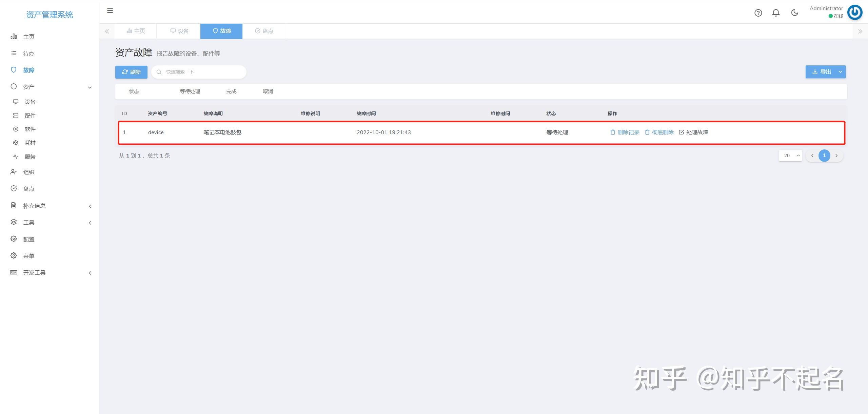Open the help question mark icon

[x=758, y=13]
